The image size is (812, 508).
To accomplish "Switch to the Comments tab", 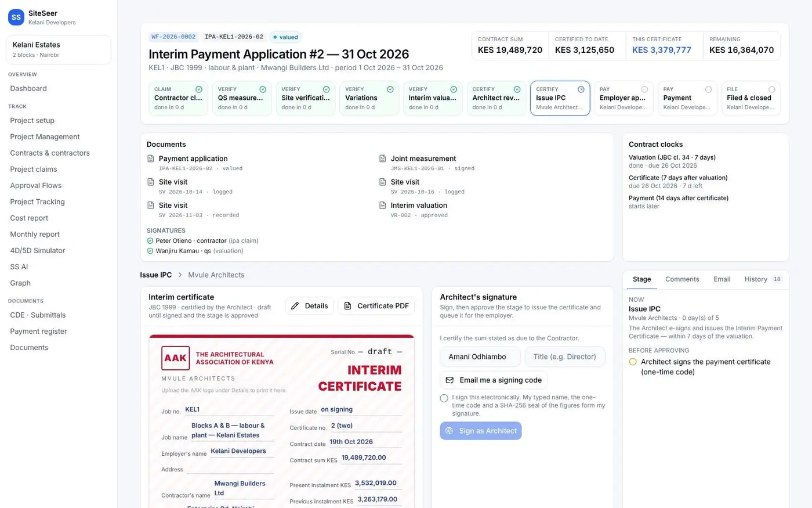I will pyautogui.click(x=682, y=279).
